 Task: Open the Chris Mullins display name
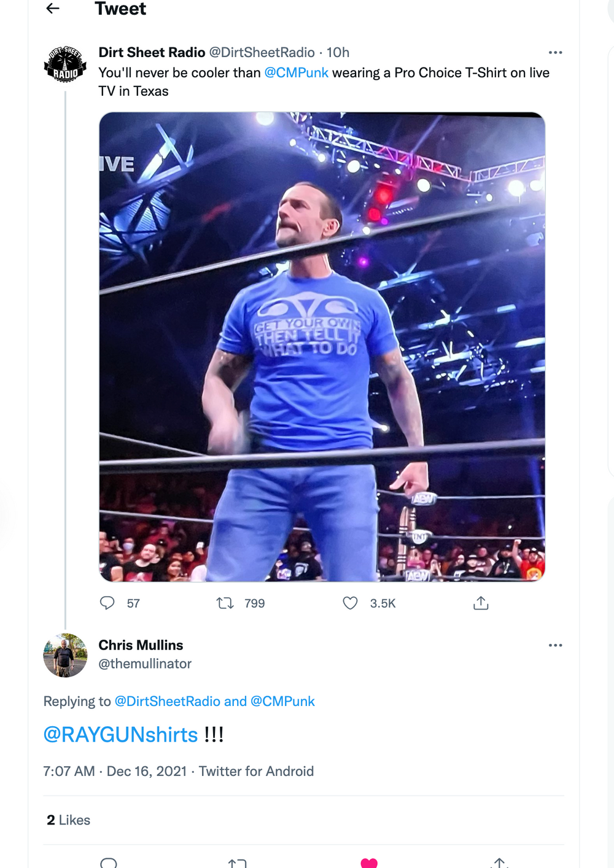[x=141, y=645]
